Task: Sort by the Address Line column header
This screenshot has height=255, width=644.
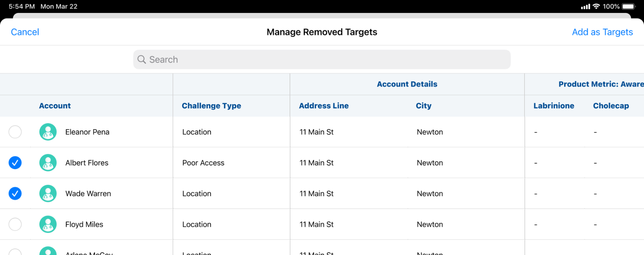Action: click(324, 106)
